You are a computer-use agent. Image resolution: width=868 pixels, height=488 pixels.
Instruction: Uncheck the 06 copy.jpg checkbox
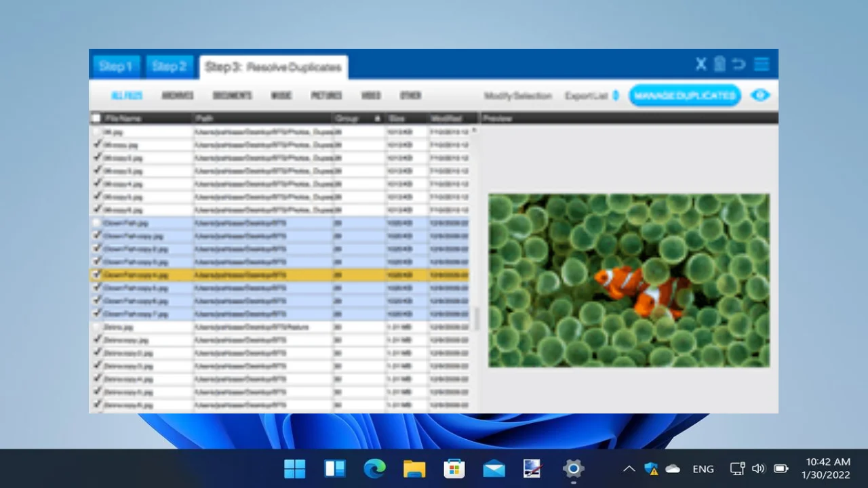tap(98, 144)
